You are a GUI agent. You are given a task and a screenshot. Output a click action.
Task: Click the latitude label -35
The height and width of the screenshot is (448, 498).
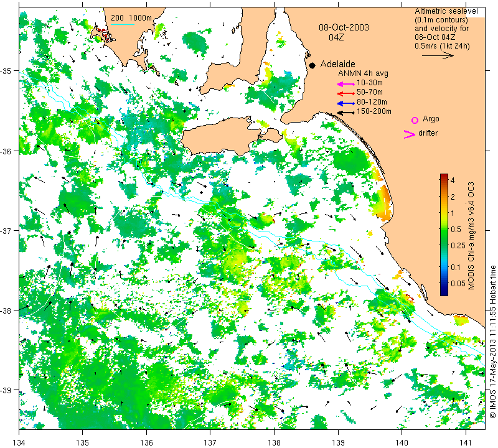coord(6,71)
